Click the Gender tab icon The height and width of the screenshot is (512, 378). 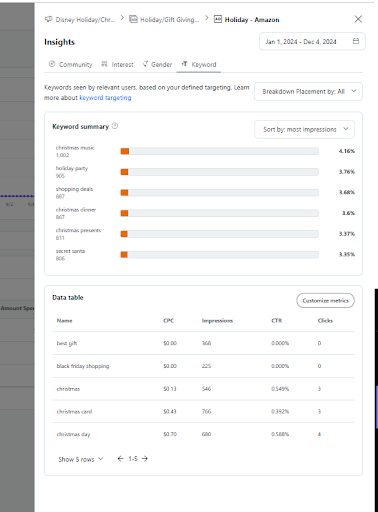(x=145, y=64)
